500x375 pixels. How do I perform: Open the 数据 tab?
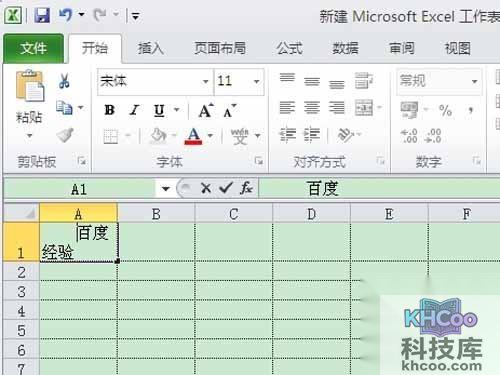345,49
